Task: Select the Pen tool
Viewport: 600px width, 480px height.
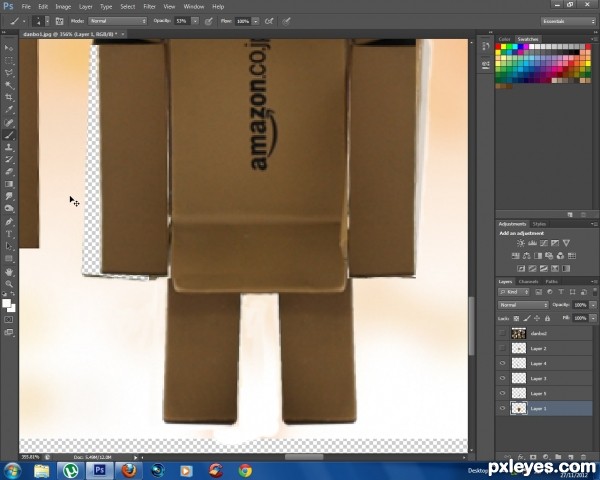Action: pyautogui.click(x=9, y=222)
